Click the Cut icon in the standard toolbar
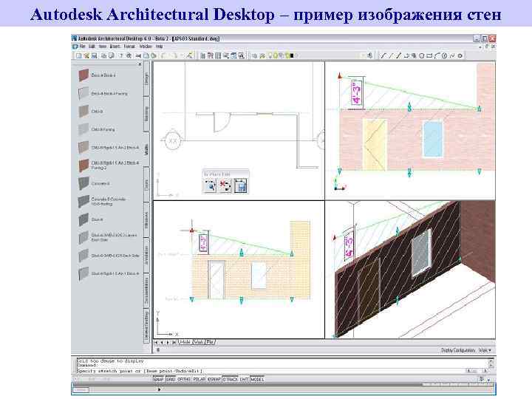The width and height of the screenshot is (532, 399). [x=138, y=55]
